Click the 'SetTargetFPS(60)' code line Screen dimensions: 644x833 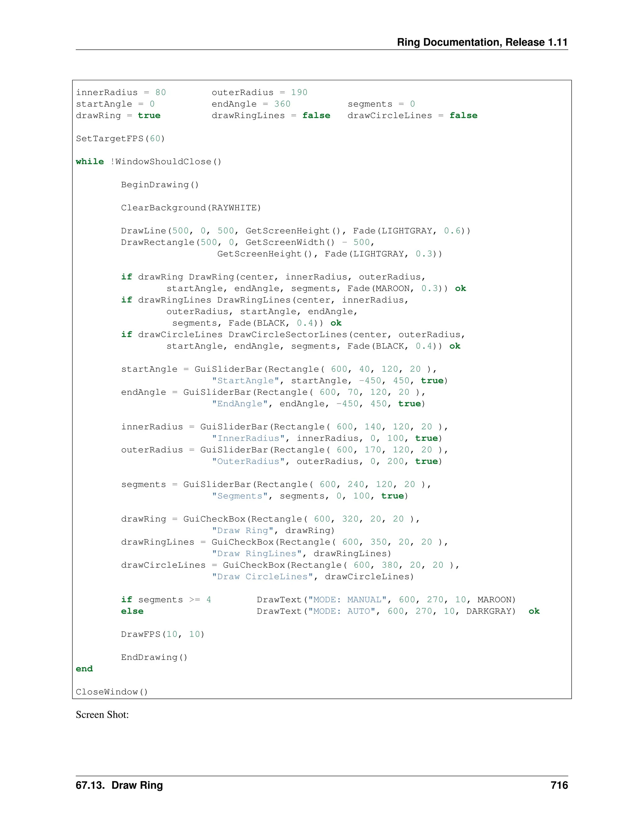120,138
